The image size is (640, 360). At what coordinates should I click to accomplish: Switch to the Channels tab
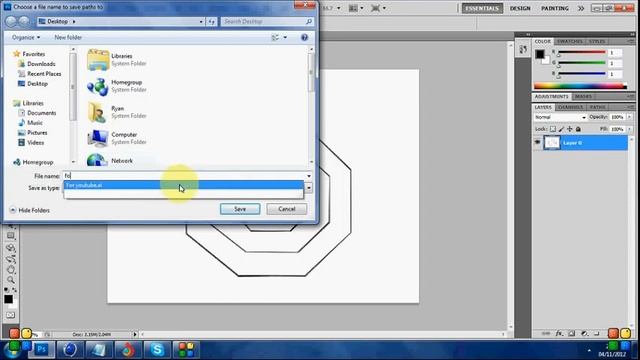coord(570,107)
